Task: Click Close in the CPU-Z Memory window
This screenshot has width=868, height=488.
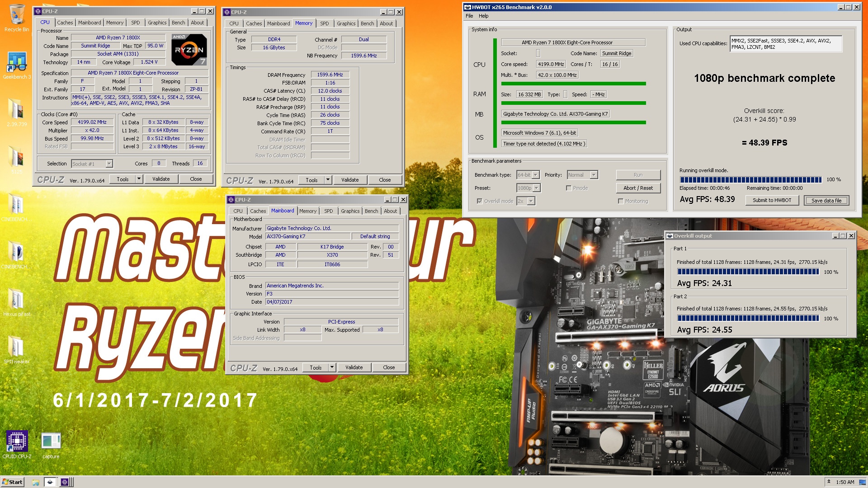Action: (x=385, y=180)
